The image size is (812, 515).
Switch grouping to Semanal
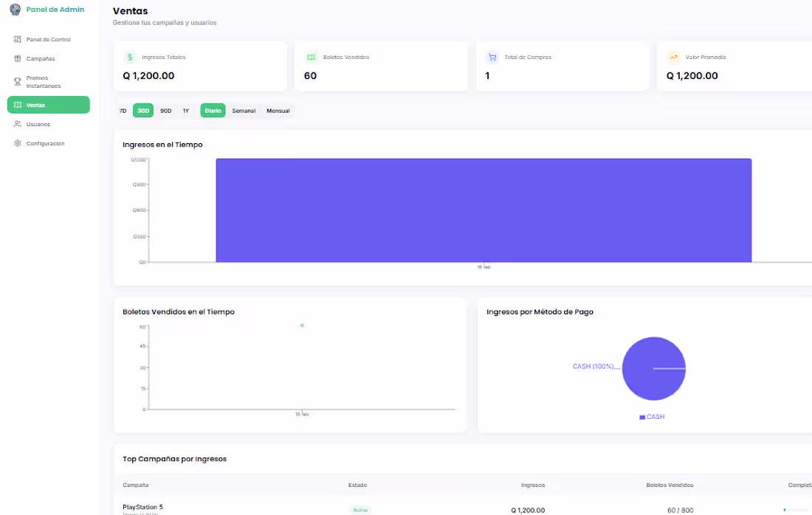(244, 111)
